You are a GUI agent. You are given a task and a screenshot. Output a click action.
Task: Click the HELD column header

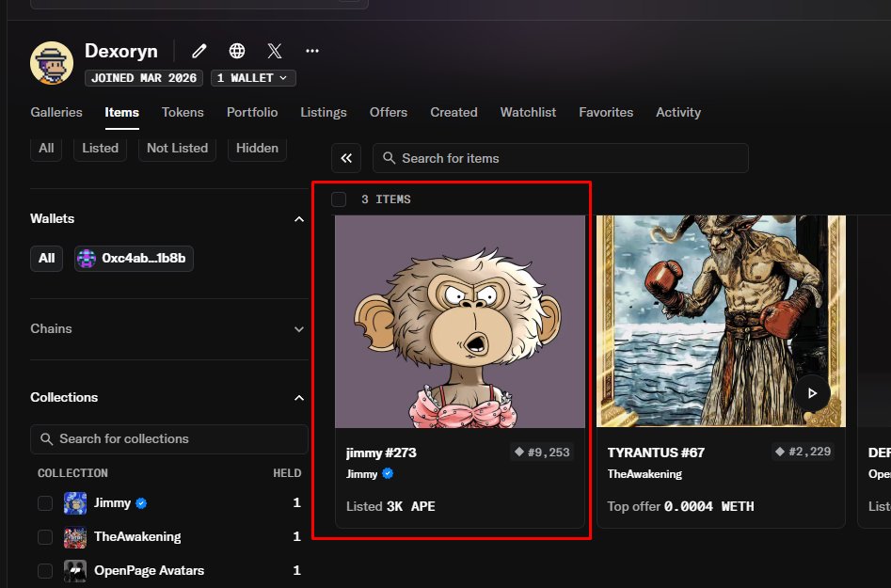287,473
